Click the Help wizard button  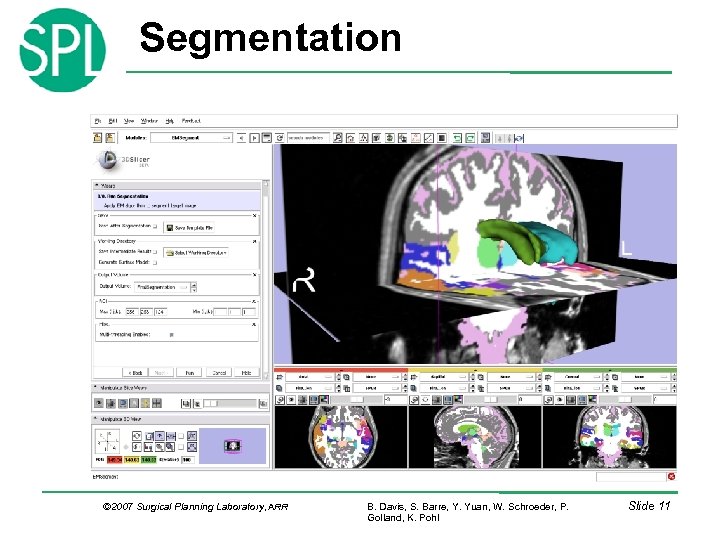(x=246, y=372)
